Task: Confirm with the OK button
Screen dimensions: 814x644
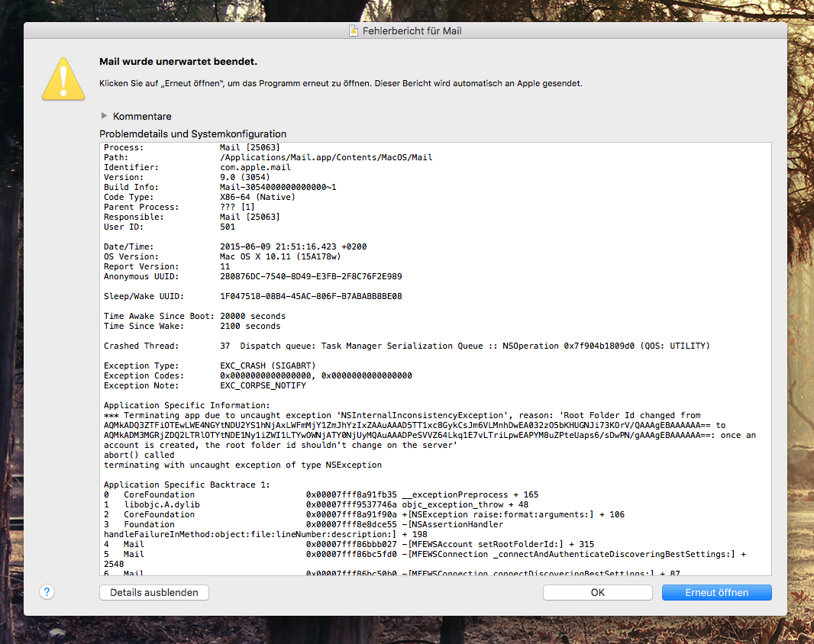Action: [x=598, y=593]
